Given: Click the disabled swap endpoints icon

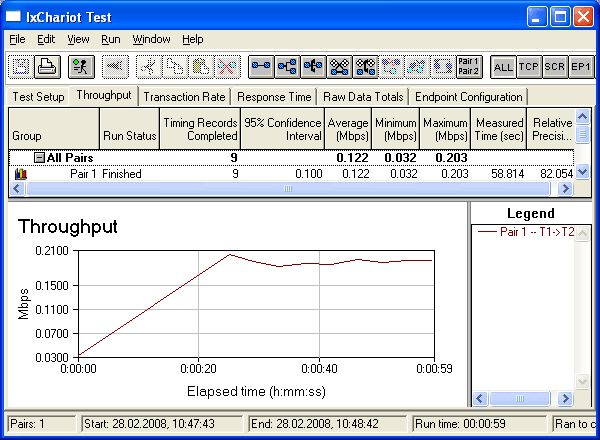Looking at the screenshot, I should tap(391, 67).
